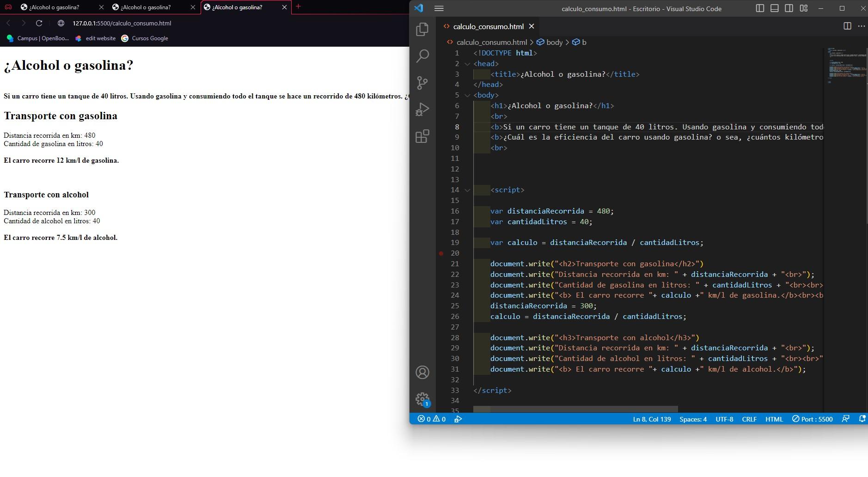868x477 pixels.
Task: Click the debug icon in the status bar
Action: [458, 419]
